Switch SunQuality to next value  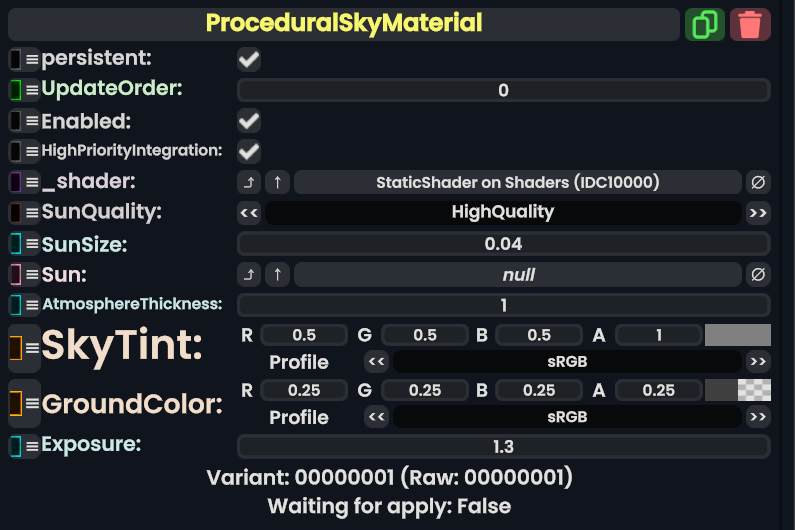759,212
